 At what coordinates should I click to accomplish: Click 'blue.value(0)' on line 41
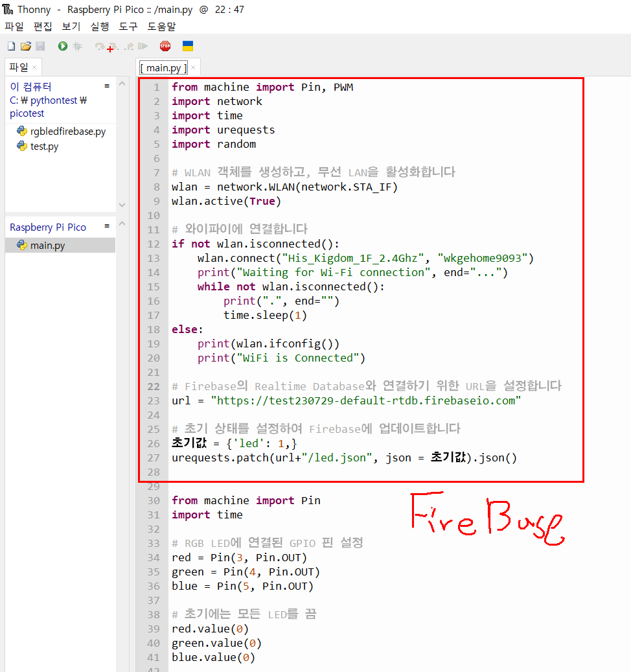click(x=213, y=658)
